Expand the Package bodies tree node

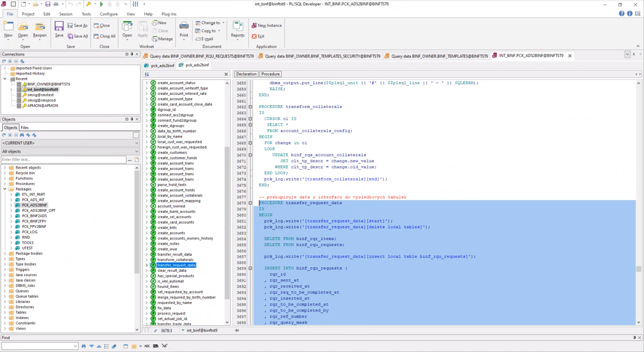click(x=4, y=253)
